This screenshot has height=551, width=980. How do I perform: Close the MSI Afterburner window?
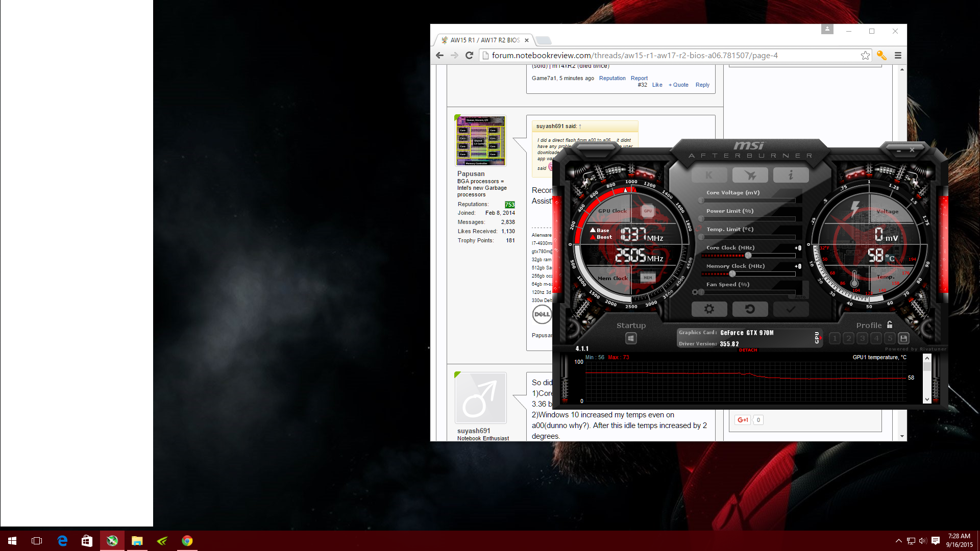912,150
